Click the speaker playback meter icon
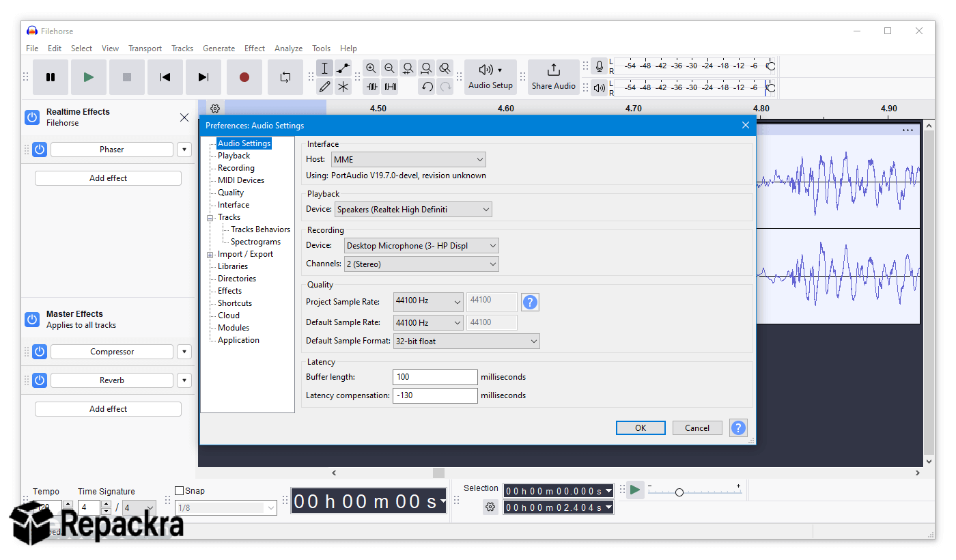Viewport: 956px width, 560px height. pyautogui.click(x=600, y=87)
